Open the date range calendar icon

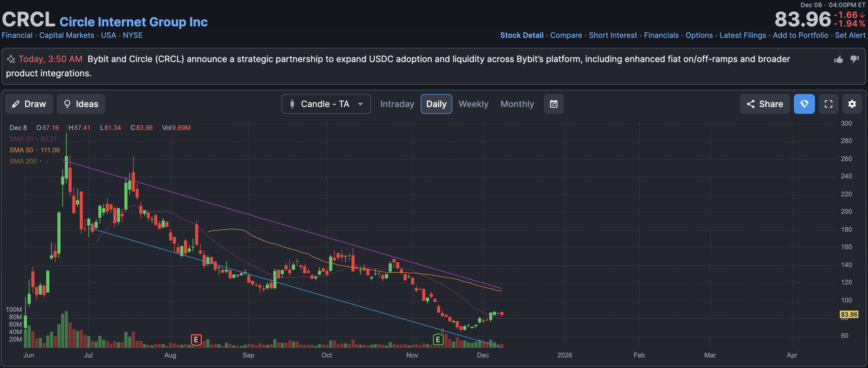pos(553,104)
